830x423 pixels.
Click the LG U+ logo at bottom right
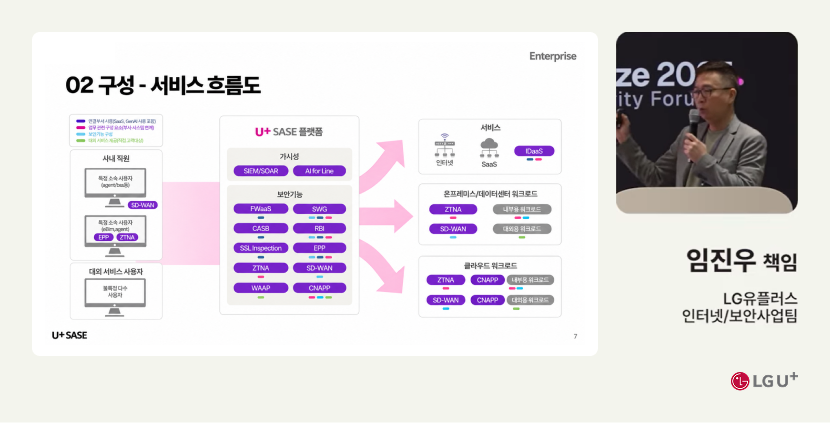click(x=764, y=381)
